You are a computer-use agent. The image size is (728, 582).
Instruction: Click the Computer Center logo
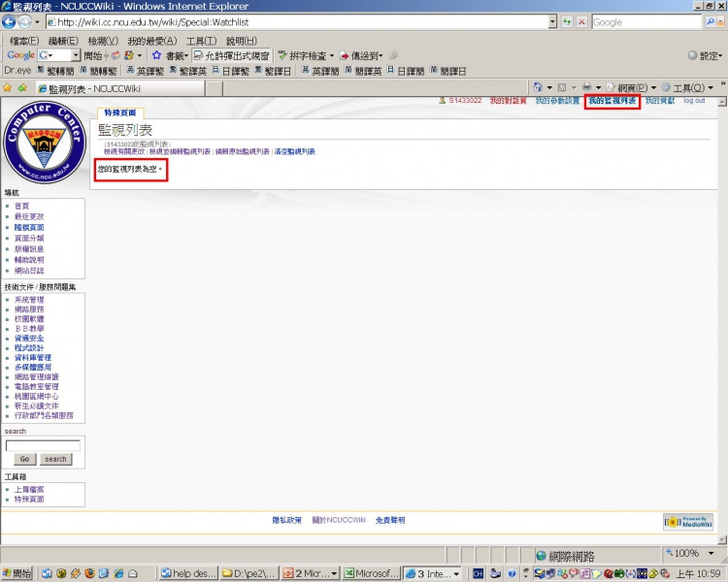tap(43, 141)
